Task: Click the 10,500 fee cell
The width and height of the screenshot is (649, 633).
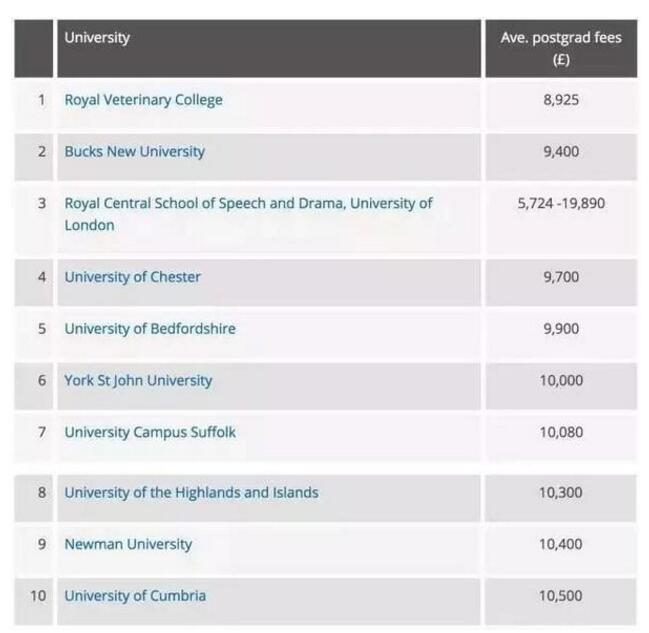Action: (560, 596)
